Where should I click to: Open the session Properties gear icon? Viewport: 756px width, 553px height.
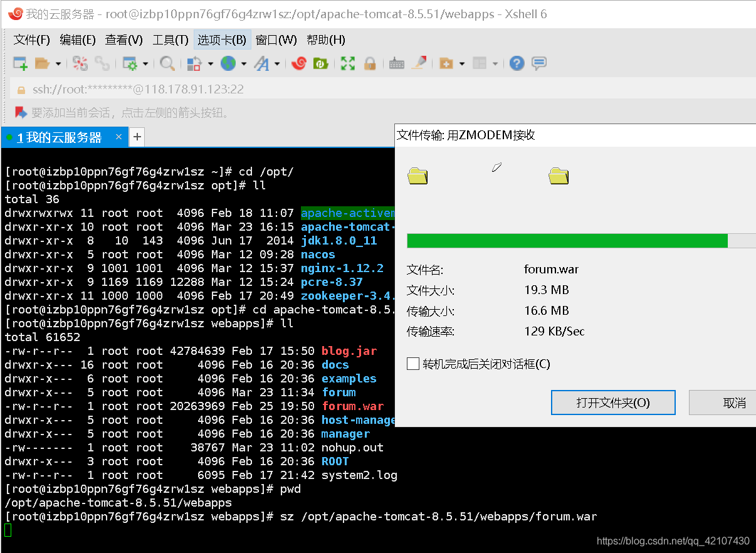[x=130, y=63]
